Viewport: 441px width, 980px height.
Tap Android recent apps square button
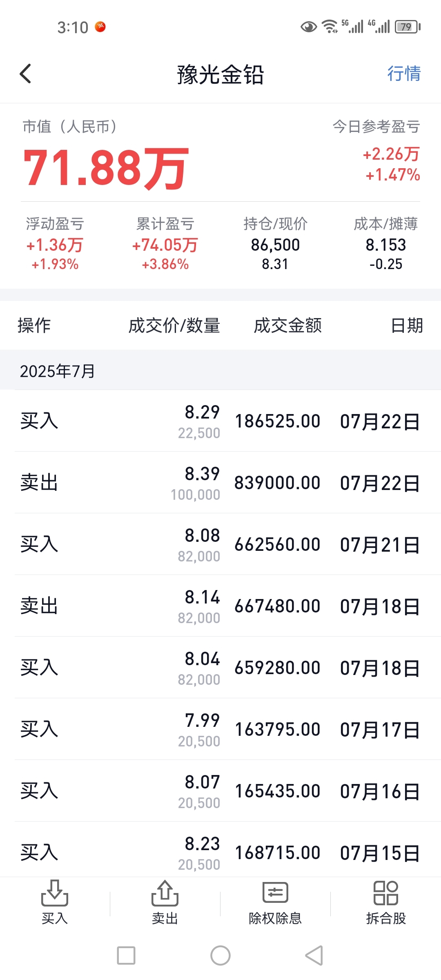pyautogui.click(x=126, y=955)
